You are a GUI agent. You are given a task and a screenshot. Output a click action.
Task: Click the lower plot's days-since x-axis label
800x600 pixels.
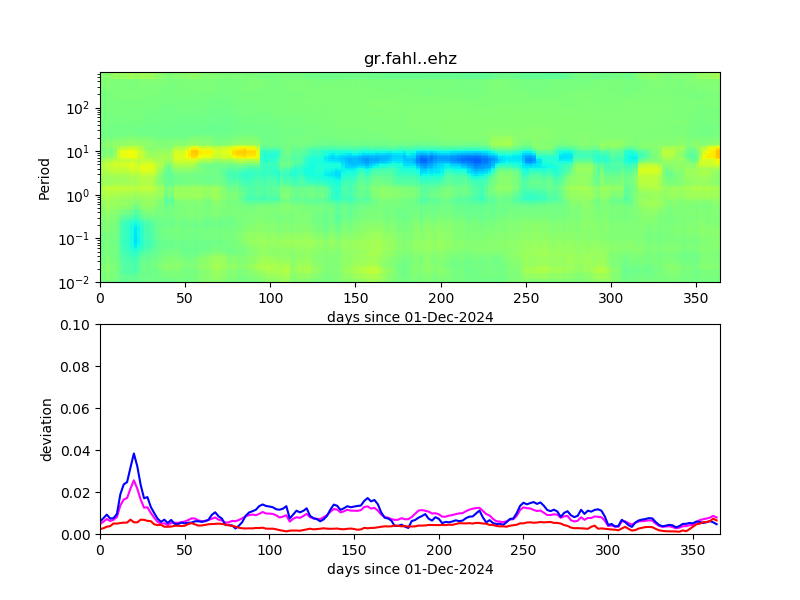(x=410, y=569)
